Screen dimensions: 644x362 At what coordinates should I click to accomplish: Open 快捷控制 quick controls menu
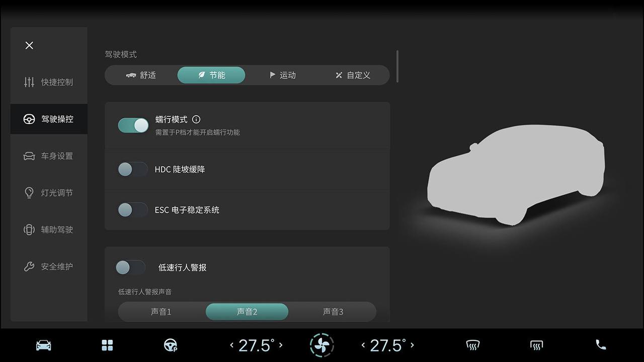tap(49, 82)
